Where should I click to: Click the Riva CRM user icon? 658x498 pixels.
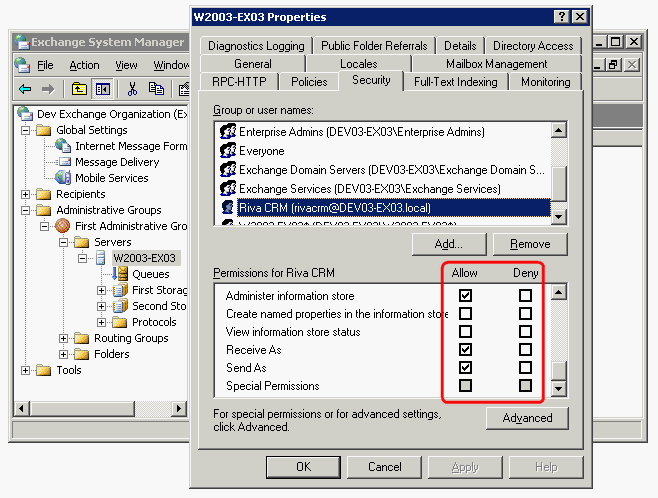[x=227, y=207]
